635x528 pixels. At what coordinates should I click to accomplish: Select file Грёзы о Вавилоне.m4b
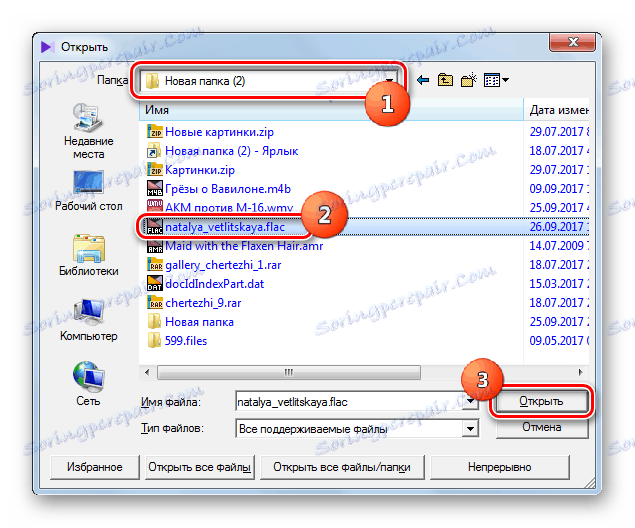pyautogui.click(x=228, y=189)
